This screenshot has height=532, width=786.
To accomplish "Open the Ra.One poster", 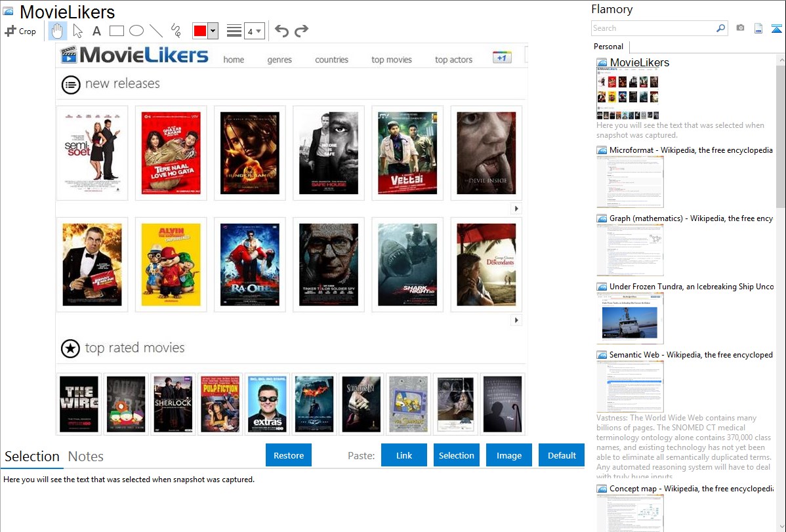I will [249, 265].
